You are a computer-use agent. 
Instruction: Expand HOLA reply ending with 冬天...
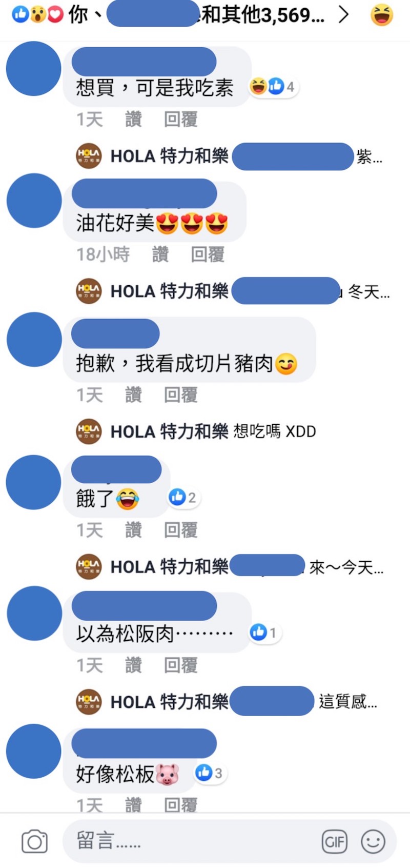point(233,291)
